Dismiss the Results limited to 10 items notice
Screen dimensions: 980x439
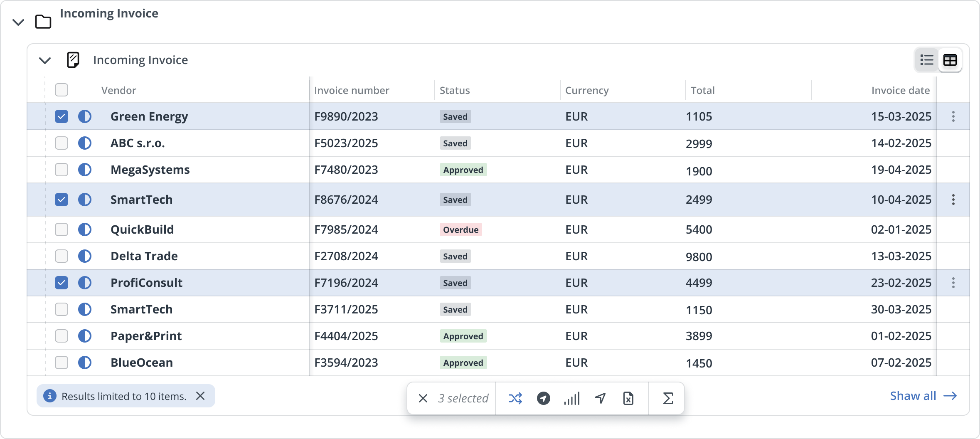tap(200, 396)
